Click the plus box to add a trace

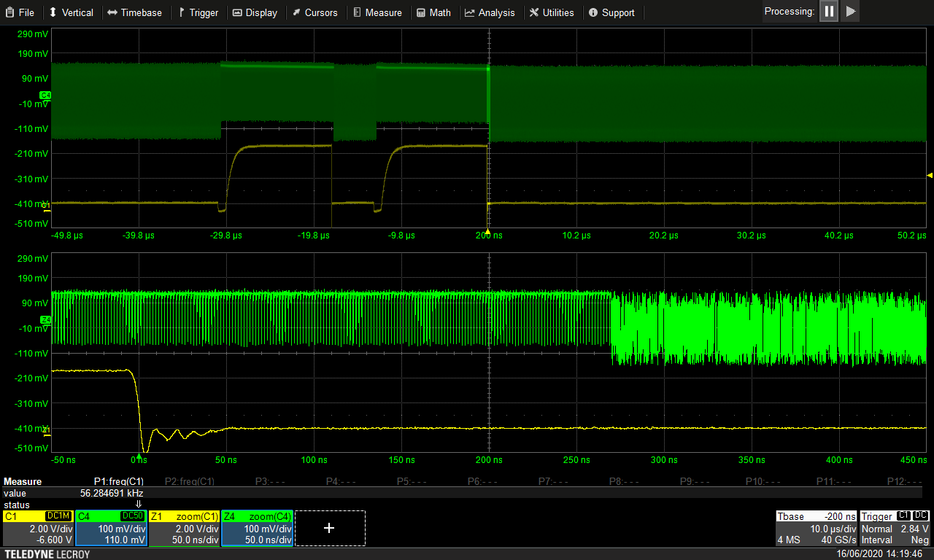coord(329,528)
